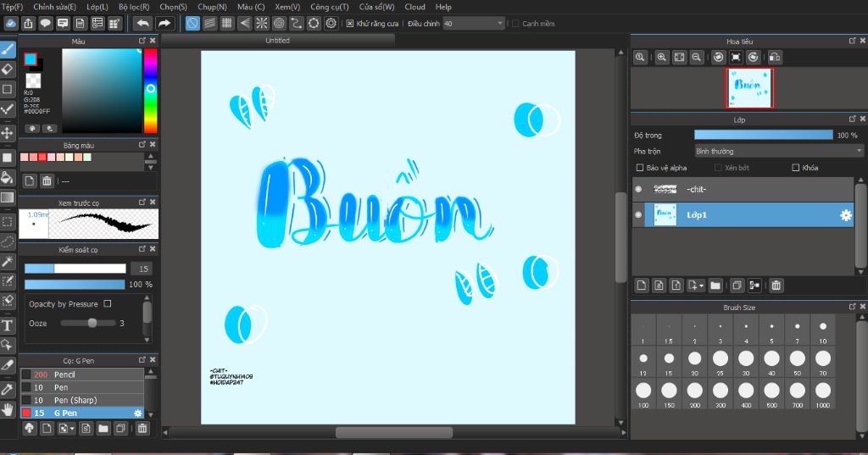Choose brush size 30 preset
Viewport: 868px width, 455px height.
746,362
